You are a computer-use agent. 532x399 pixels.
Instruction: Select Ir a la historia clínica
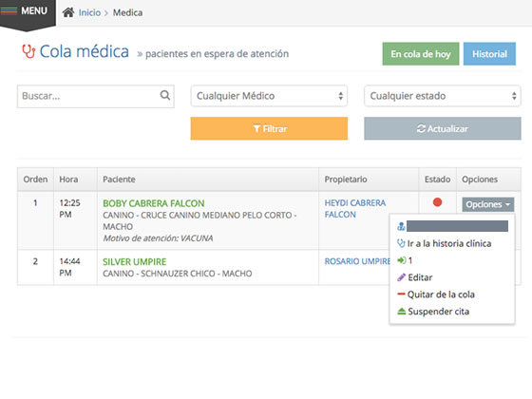[449, 243]
